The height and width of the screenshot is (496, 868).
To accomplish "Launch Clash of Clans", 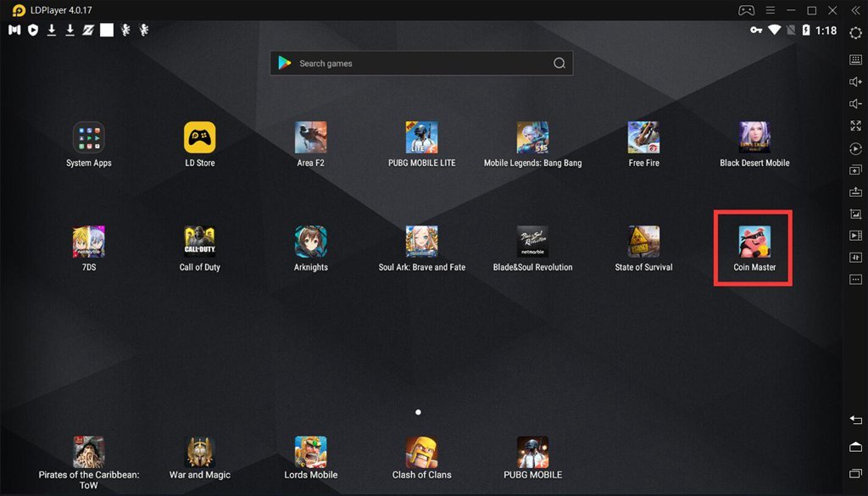I will (x=422, y=452).
